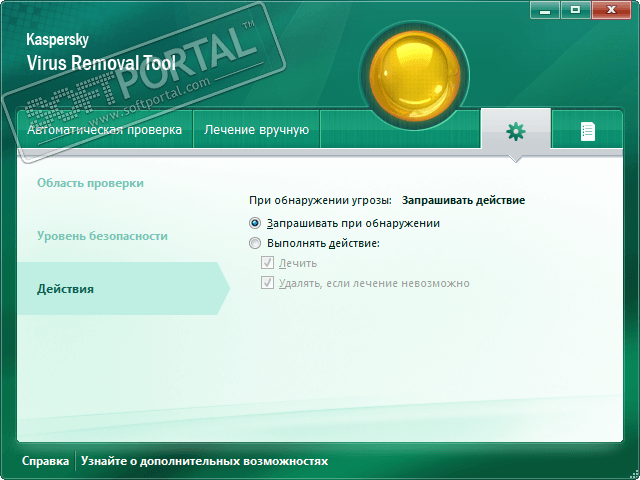Open the Справка help link
This screenshot has height=480, width=640.
coord(45,461)
